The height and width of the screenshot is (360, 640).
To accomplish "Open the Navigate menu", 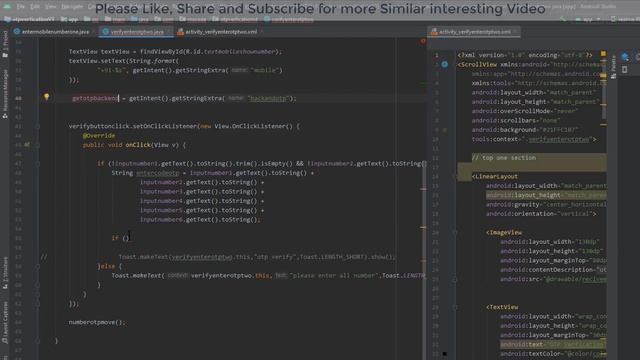I will (x=72, y=7).
